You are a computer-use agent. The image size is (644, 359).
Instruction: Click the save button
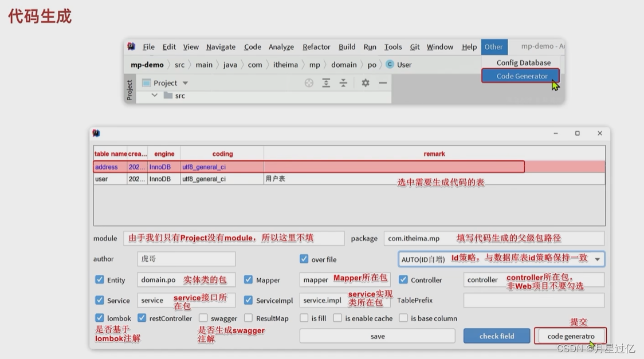click(377, 336)
